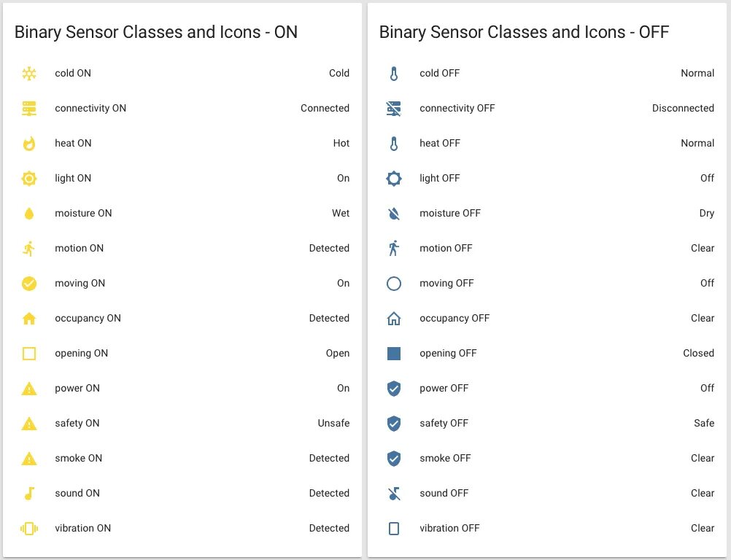Click the water drop icon for moisture ON
This screenshot has height=560, width=731.
(x=29, y=214)
